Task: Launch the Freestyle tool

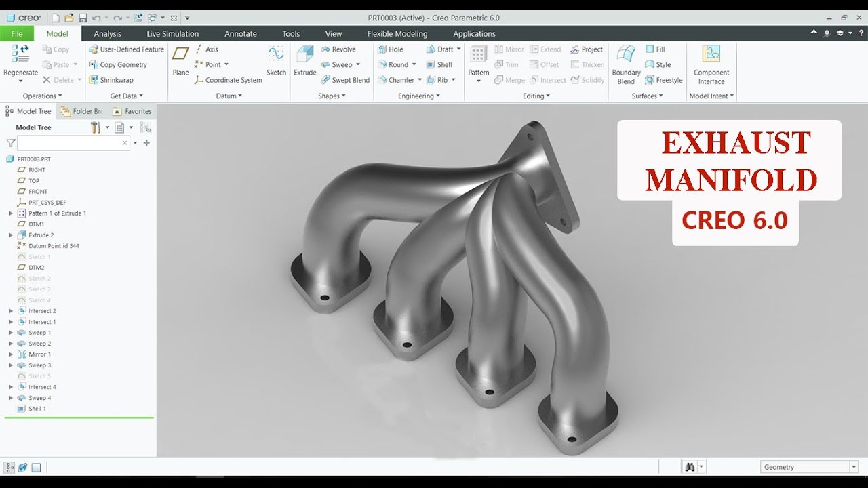Action: coord(664,80)
